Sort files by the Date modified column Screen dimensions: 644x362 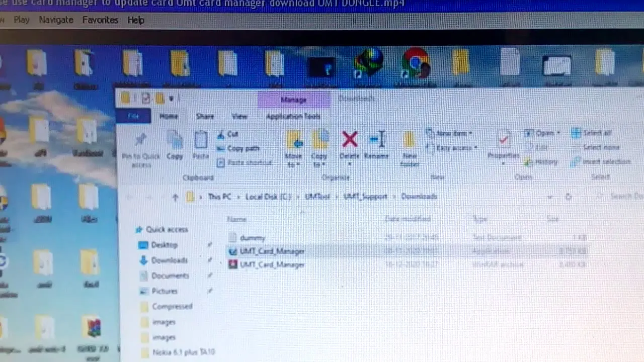[408, 219]
